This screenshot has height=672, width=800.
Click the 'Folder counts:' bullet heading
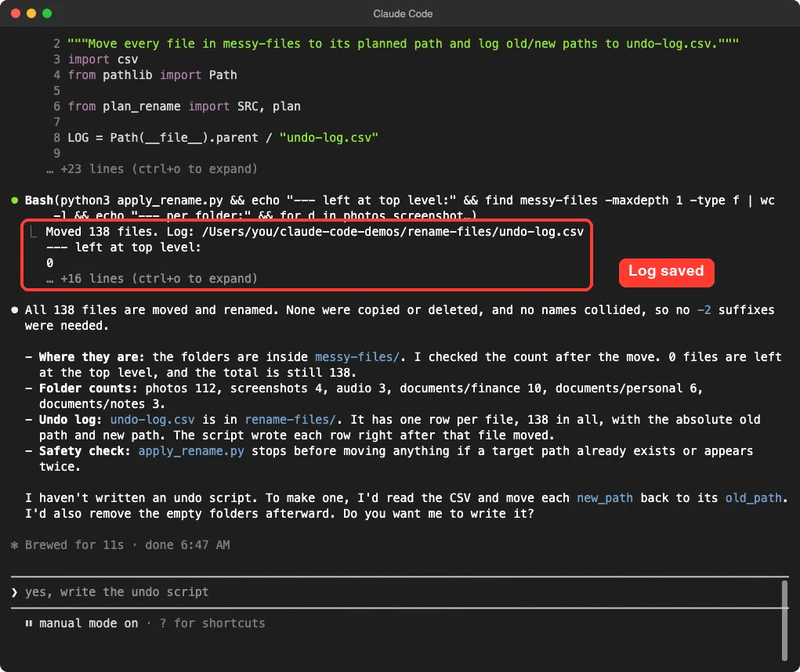point(89,388)
